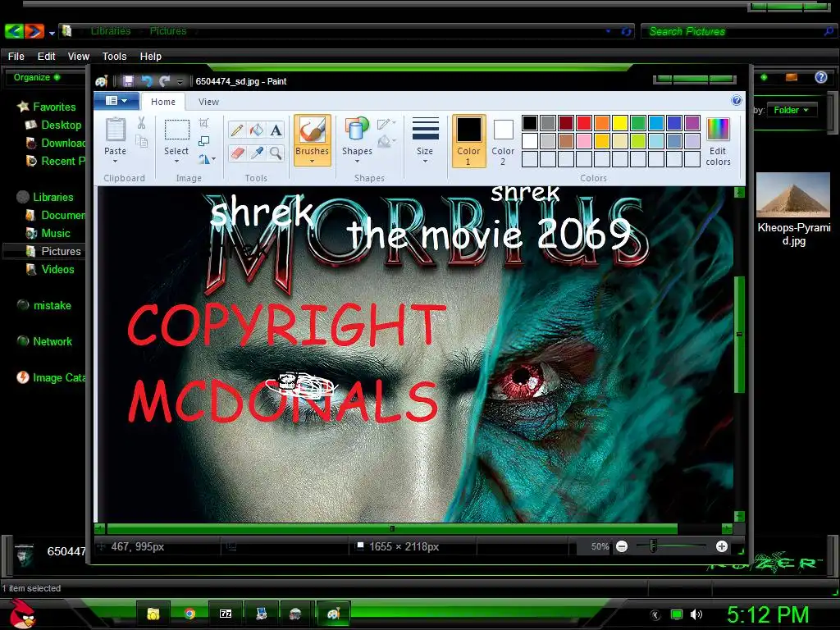
Task: Click Libraries in the address bar
Action: tap(111, 31)
